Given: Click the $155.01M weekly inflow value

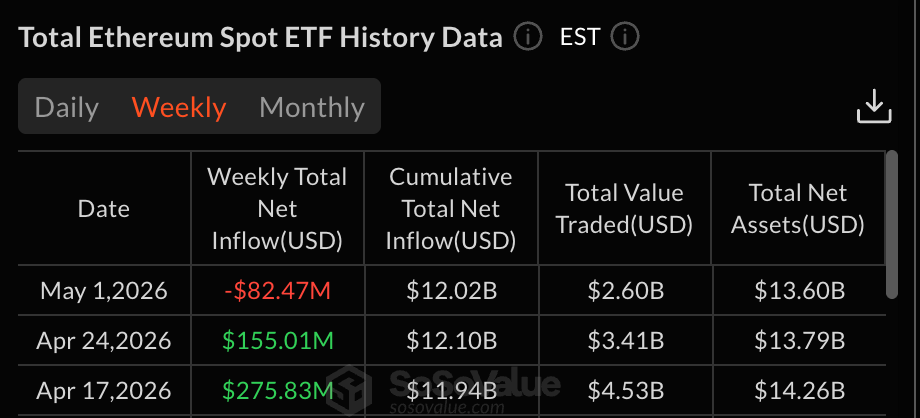Looking at the screenshot, I should tap(277, 341).
